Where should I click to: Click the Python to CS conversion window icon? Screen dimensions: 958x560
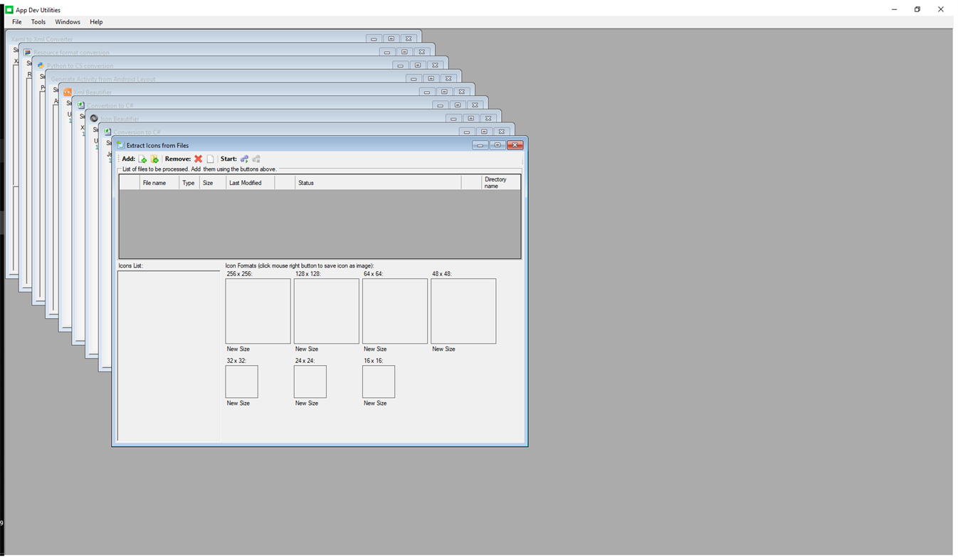[x=41, y=65]
